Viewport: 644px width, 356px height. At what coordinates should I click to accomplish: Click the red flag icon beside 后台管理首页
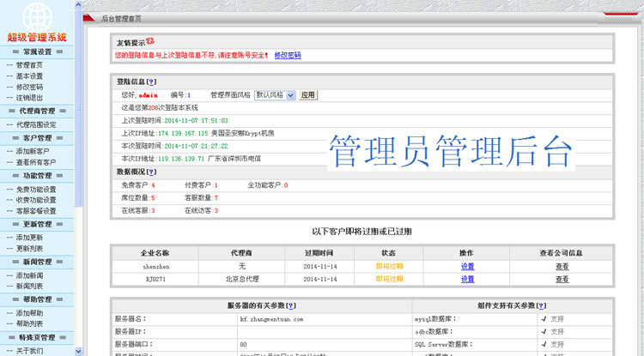coord(89,18)
